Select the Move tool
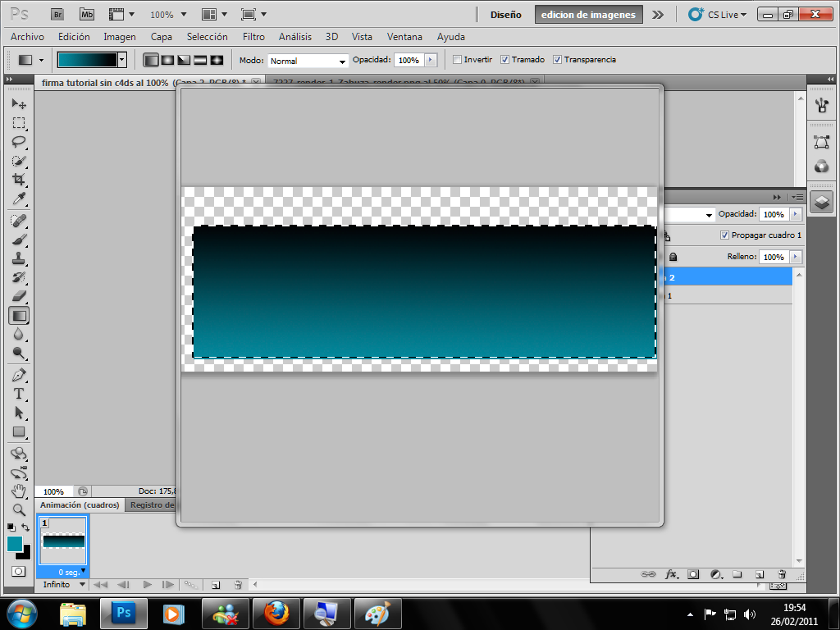This screenshot has width=840, height=630. pos(19,103)
